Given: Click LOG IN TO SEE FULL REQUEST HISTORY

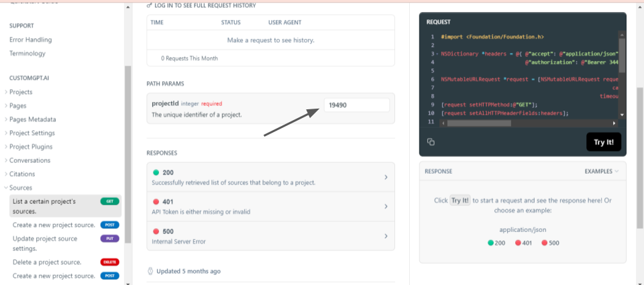Looking at the screenshot, I should (205, 6).
